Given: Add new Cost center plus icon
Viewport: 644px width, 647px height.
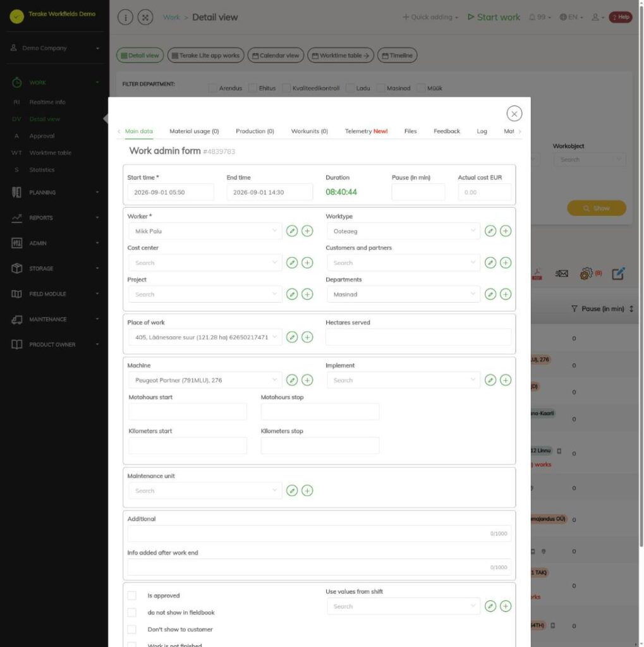Looking at the screenshot, I should point(307,263).
